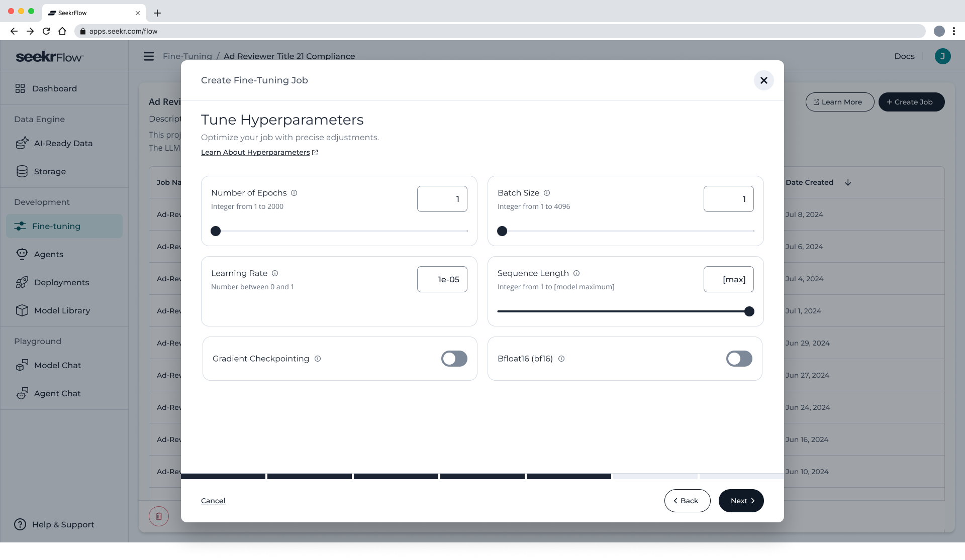965x560 pixels.
Task: Click the Learning Rate input field
Action: click(x=442, y=279)
